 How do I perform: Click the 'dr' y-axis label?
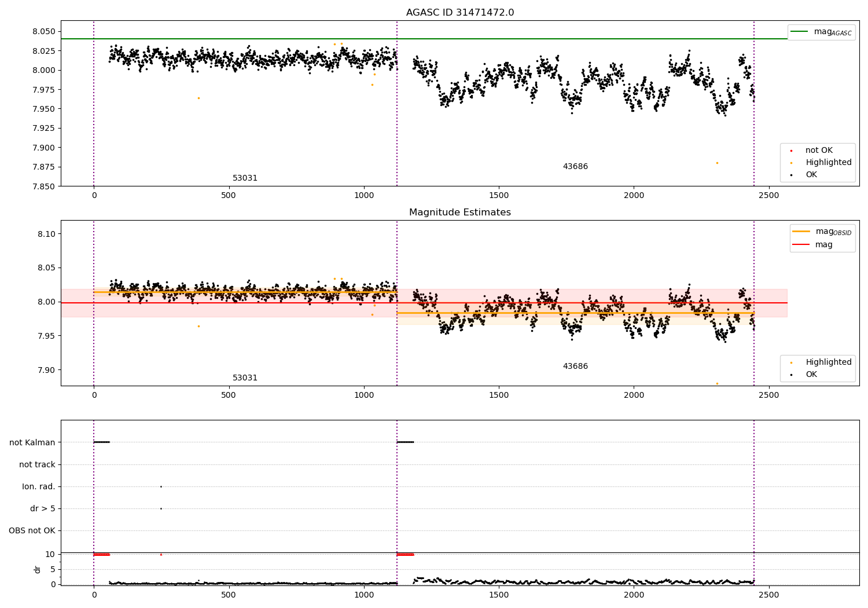point(38,569)
